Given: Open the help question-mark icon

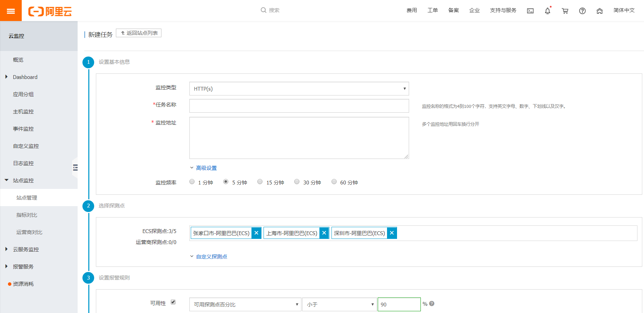Looking at the screenshot, I should pos(582,11).
